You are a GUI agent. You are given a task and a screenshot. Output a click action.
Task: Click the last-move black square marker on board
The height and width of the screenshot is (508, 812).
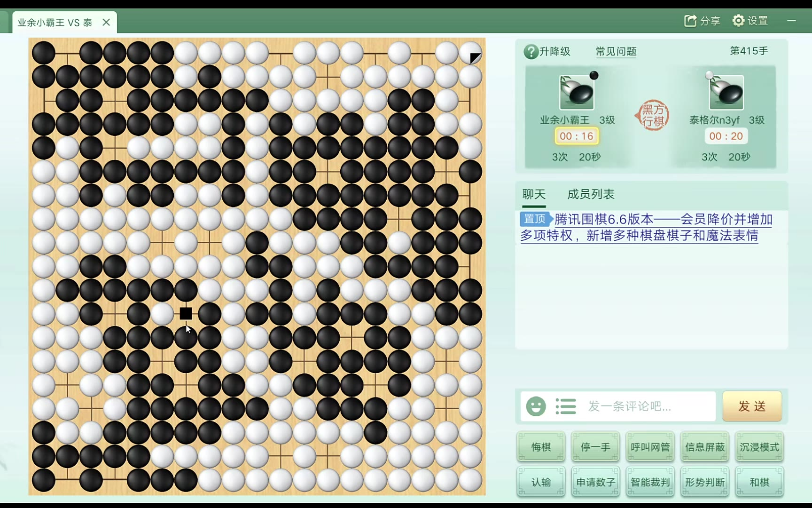186,313
